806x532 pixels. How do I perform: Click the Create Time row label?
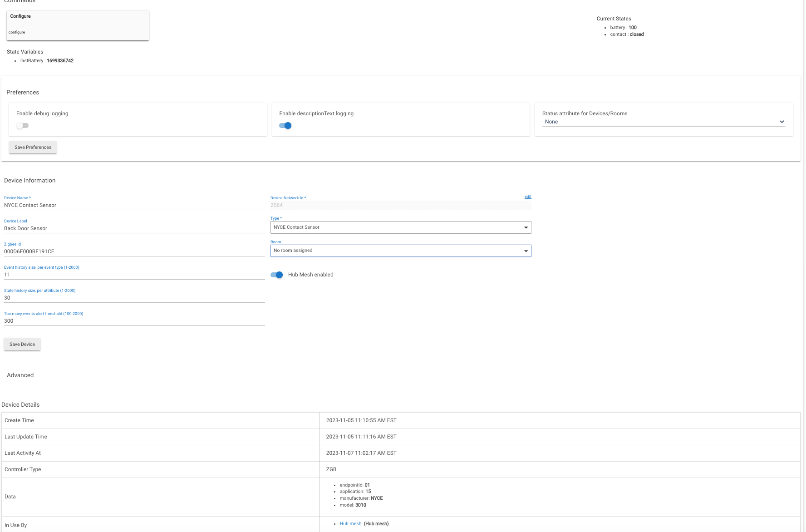pos(19,421)
